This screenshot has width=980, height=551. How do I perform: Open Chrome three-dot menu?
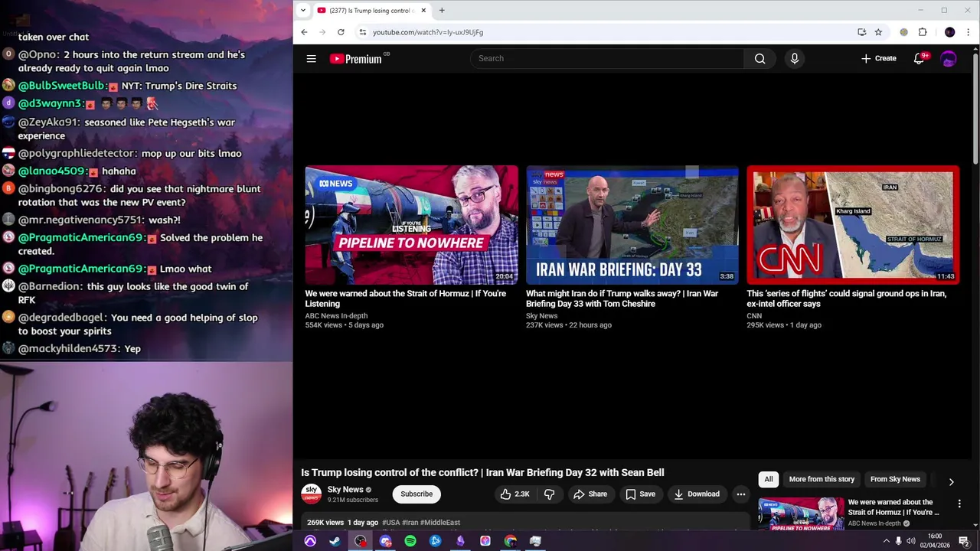(968, 32)
